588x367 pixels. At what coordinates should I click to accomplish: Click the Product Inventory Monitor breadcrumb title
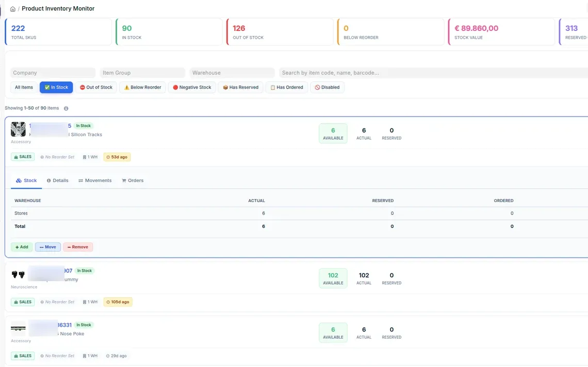[x=58, y=9]
